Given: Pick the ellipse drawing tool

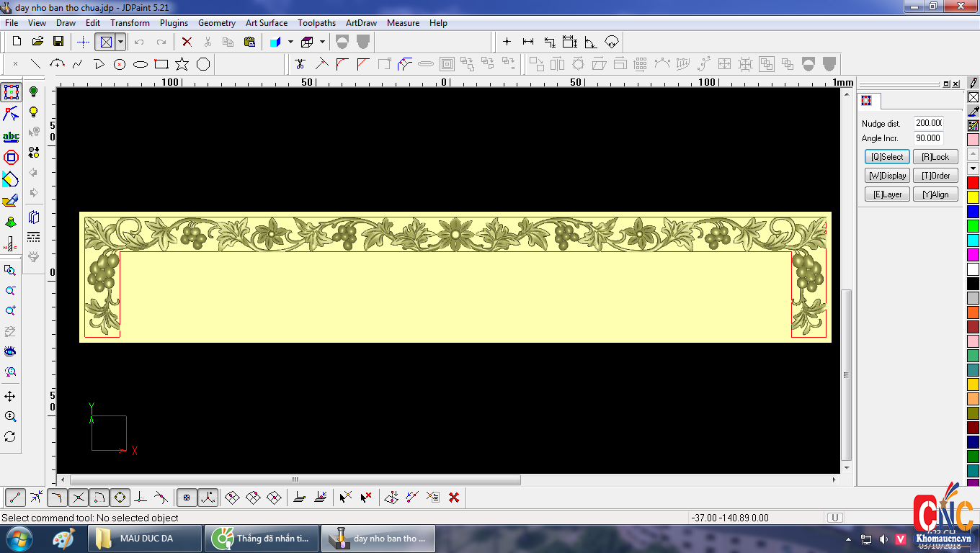Looking at the screenshot, I should coord(141,64).
